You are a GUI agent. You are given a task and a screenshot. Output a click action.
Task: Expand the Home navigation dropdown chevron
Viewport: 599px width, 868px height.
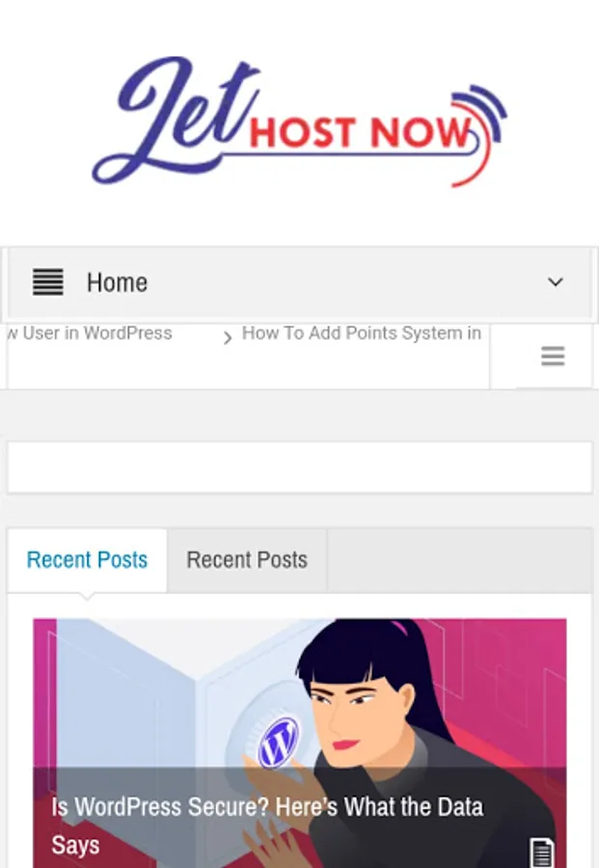click(x=556, y=283)
